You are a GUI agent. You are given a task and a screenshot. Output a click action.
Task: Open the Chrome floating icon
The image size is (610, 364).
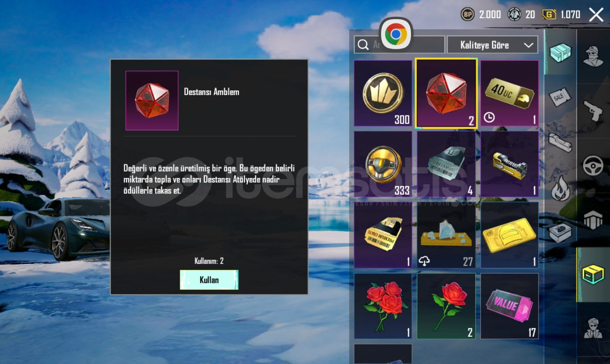396,34
